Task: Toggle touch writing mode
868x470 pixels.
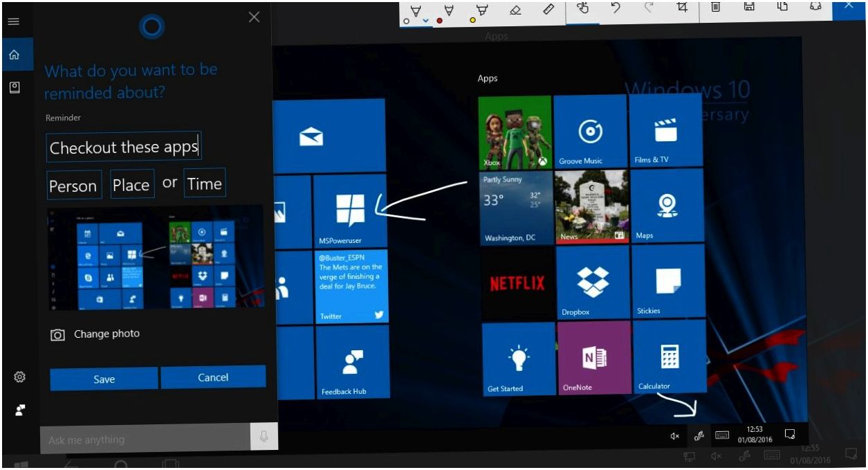Action: (582, 8)
